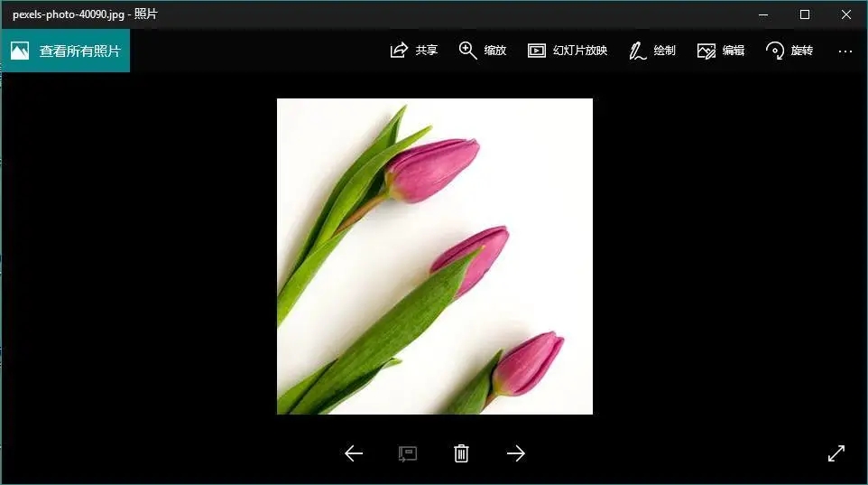Image resolution: width=868 pixels, height=485 pixels.
Task: Click the grayed-out icon left of the trash can
Action: pos(408,454)
